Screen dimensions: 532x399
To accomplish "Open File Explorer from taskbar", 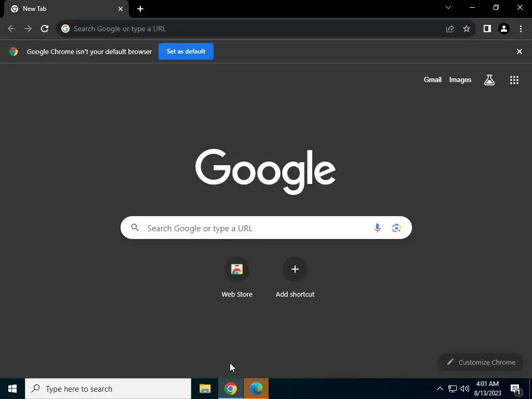I will click(205, 389).
